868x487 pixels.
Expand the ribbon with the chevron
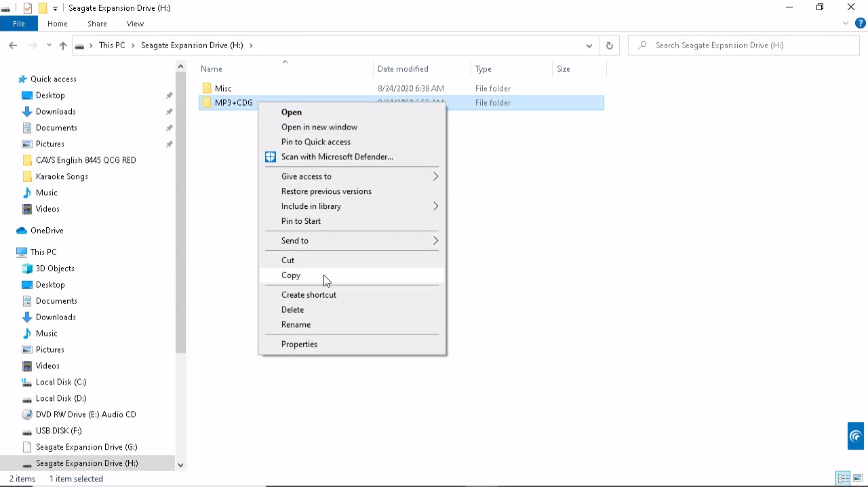pyautogui.click(x=846, y=23)
